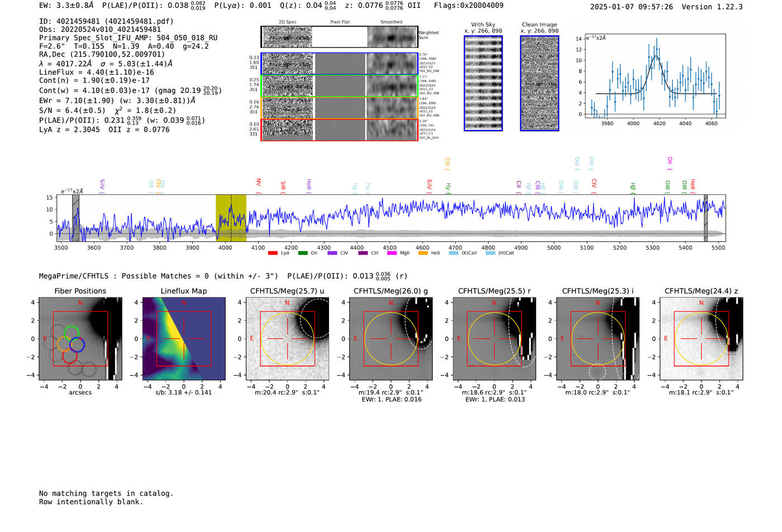Image resolution: width=782 pixels, height=532 pixels.
Task: Click the With Sky image panel
Action: pos(483,83)
